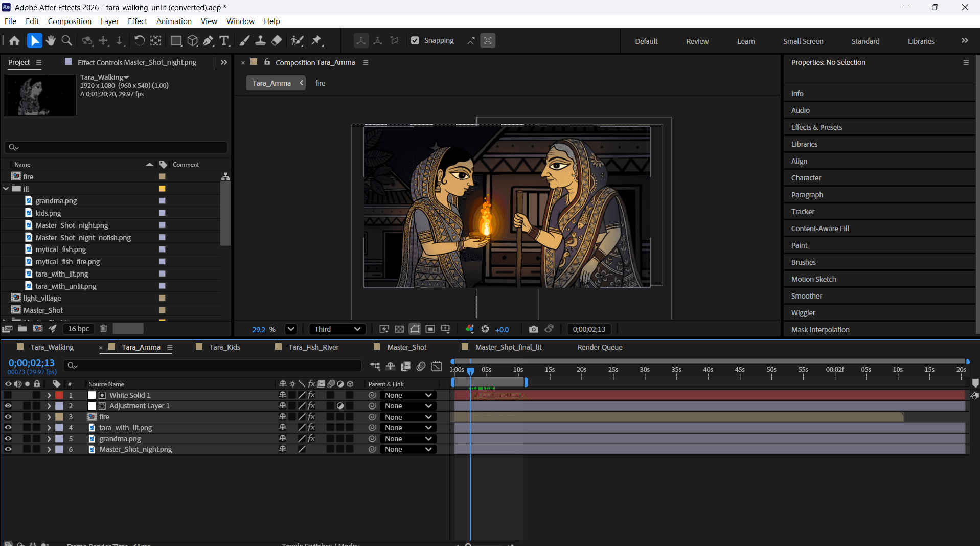Open Parent dropdown for Adjustment Layer 1
Viewport: 980px width, 546px height.
tap(408, 406)
